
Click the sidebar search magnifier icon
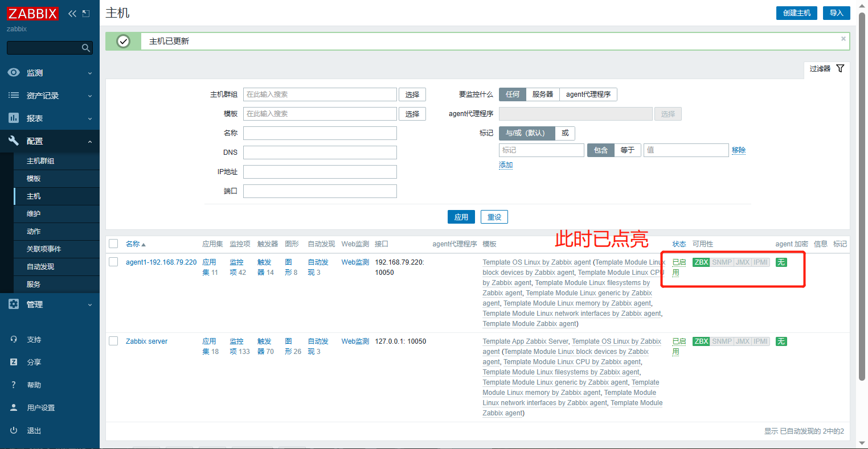coord(86,48)
